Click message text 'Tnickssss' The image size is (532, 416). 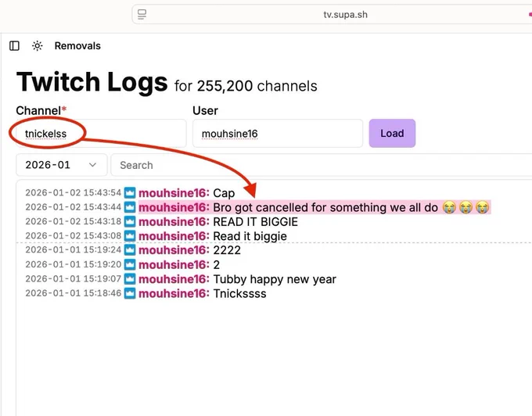coord(239,293)
